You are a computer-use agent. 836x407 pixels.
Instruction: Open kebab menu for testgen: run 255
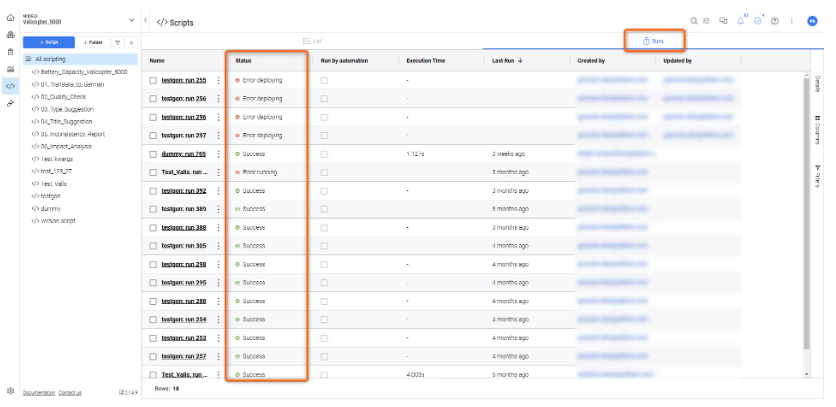pyautogui.click(x=218, y=80)
